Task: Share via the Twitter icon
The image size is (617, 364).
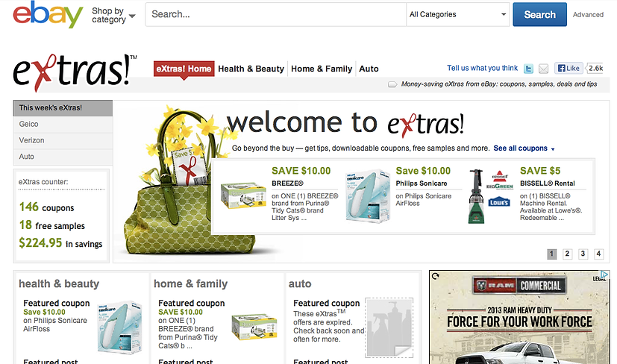Action: [x=528, y=69]
